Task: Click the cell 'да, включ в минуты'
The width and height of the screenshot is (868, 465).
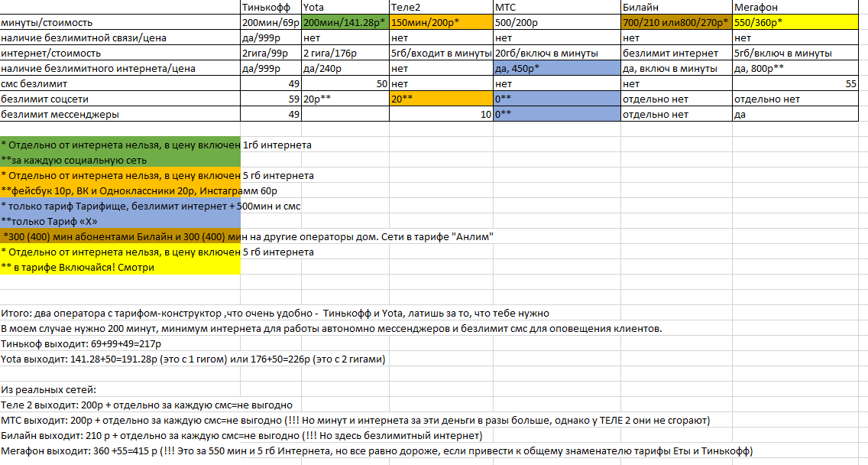Action: [676, 68]
